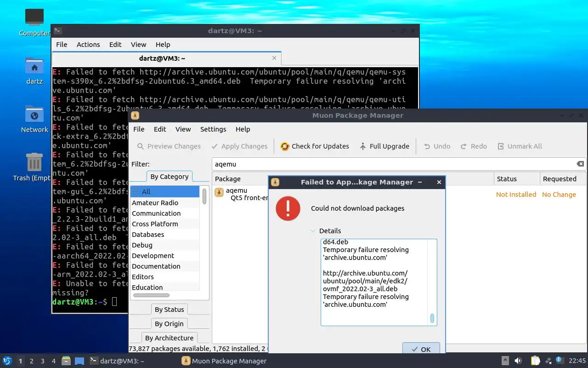Select the Cross Platform category
The height and width of the screenshot is (368, 588).
(165, 224)
